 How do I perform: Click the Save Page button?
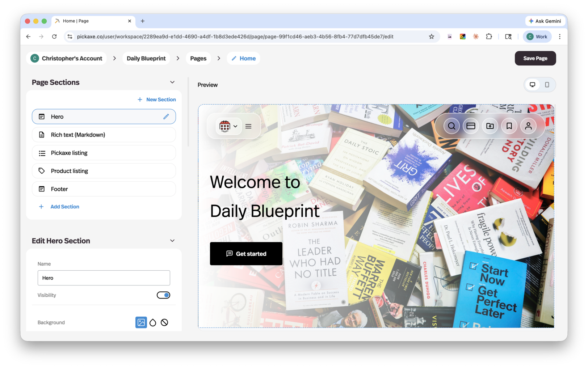coord(535,58)
